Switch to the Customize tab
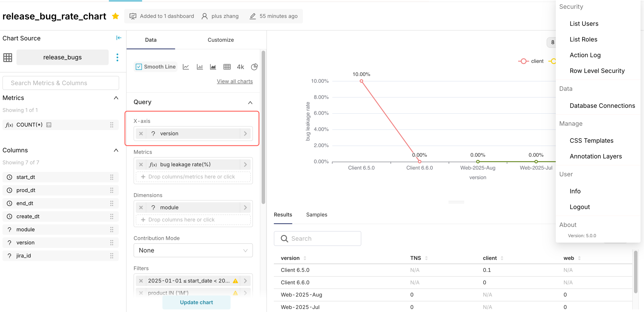This screenshot has width=644, height=312. click(x=220, y=40)
